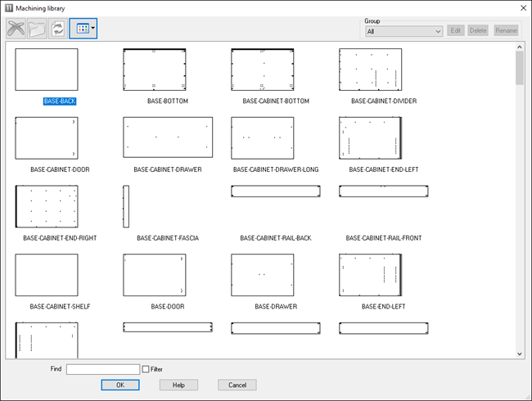
Task: Enable the Filter checkbox
Action: click(x=146, y=369)
